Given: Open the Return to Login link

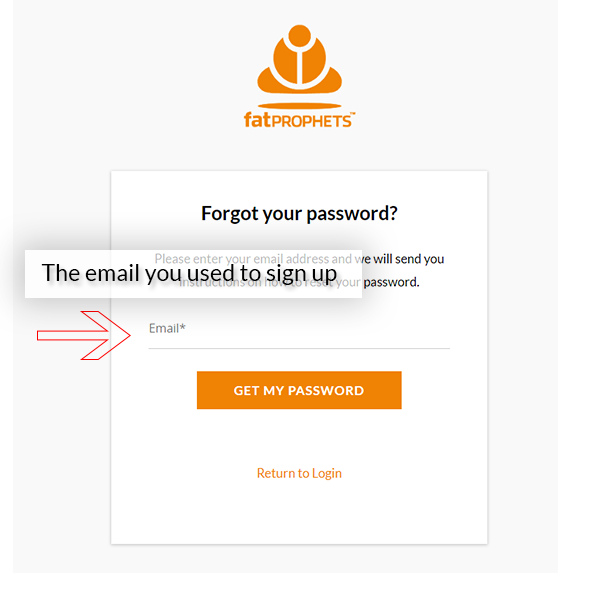Looking at the screenshot, I should click(299, 473).
